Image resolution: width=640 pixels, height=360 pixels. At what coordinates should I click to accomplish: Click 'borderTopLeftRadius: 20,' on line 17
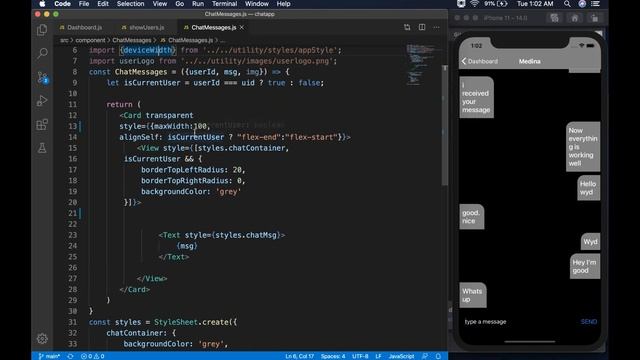(193, 170)
